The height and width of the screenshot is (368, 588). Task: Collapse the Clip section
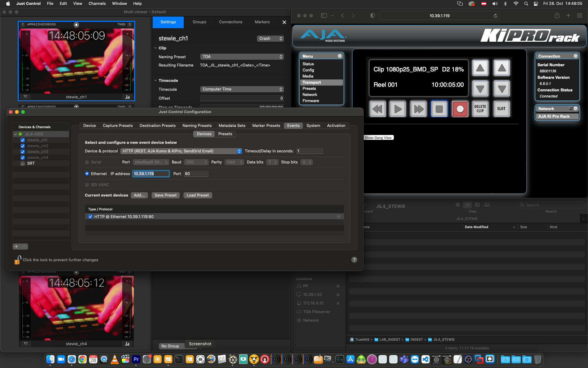(155, 48)
